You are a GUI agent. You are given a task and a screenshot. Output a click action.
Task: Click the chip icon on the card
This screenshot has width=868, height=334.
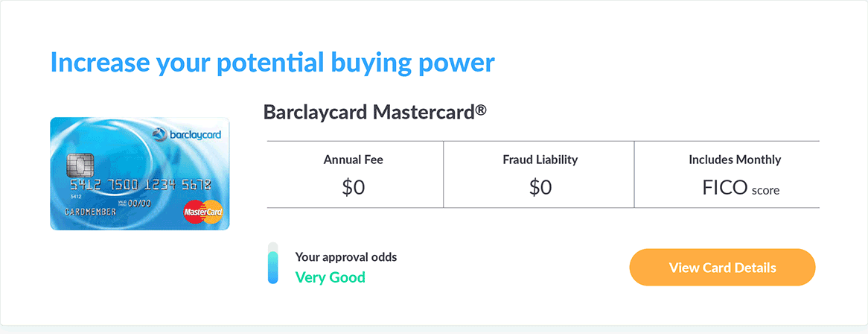[x=80, y=165]
